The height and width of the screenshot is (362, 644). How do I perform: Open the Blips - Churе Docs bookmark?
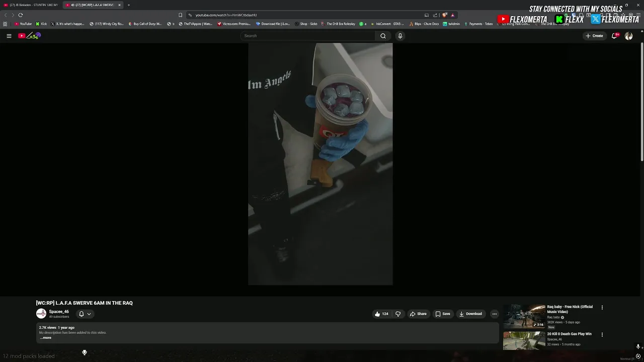click(x=424, y=24)
